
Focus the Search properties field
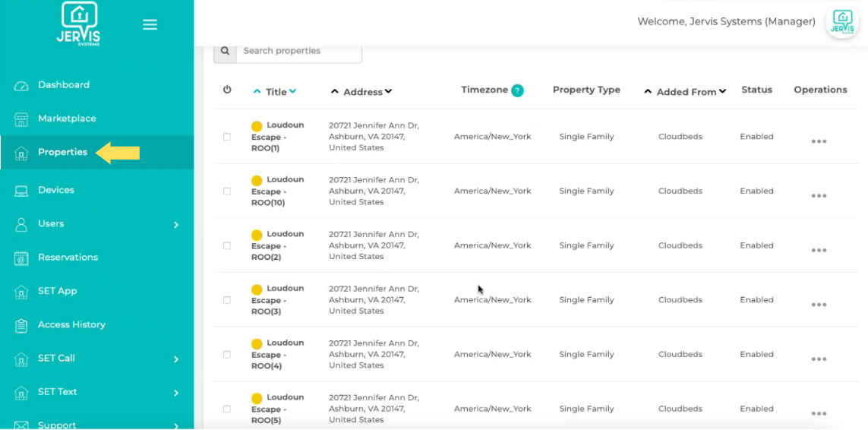298,51
